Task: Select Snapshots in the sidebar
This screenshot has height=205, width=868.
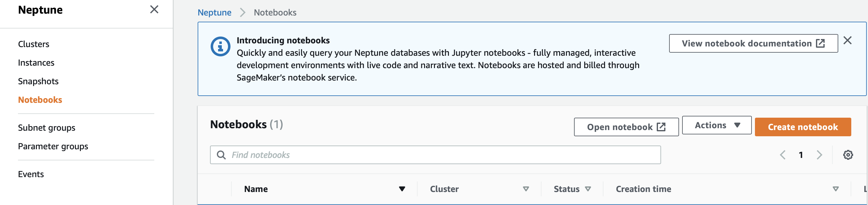Action: click(38, 81)
